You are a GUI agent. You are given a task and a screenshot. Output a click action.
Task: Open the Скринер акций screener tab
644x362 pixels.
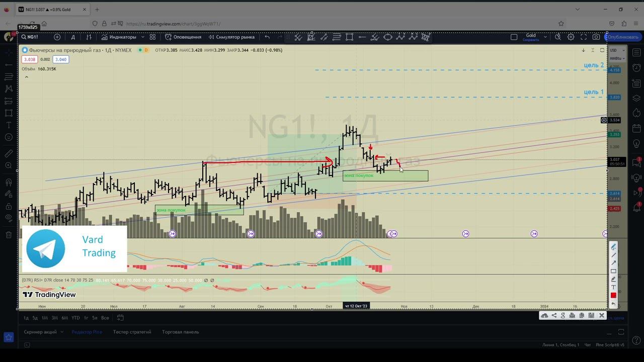click(40, 332)
